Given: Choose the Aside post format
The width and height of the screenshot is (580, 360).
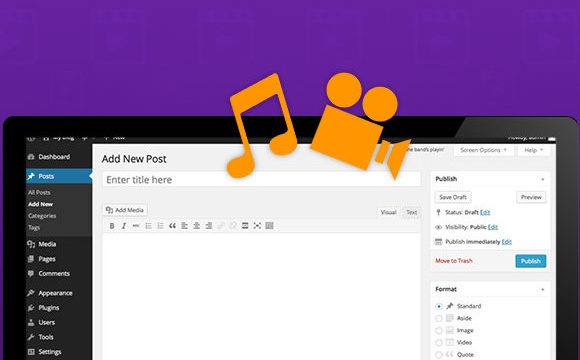Looking at the screenshot, I should [439, 318].
